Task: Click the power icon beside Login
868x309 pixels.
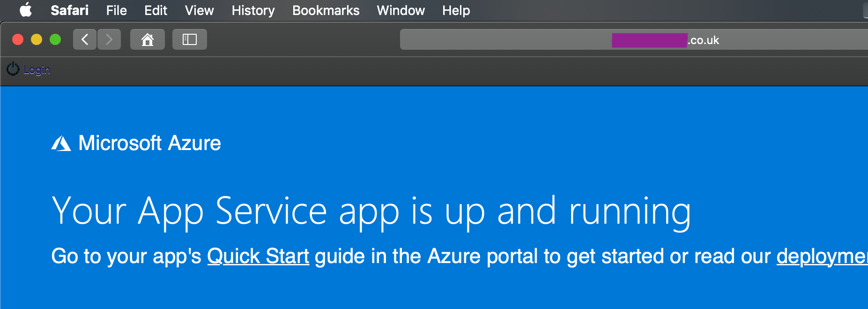Action: 13,69
